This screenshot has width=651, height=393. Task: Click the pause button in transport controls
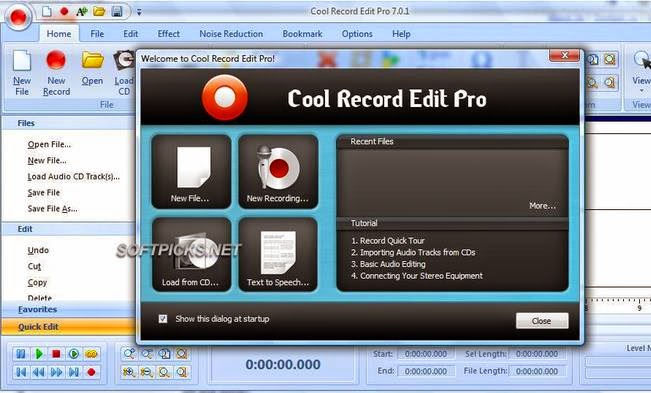pyautogui.click(x=21, y=354)
